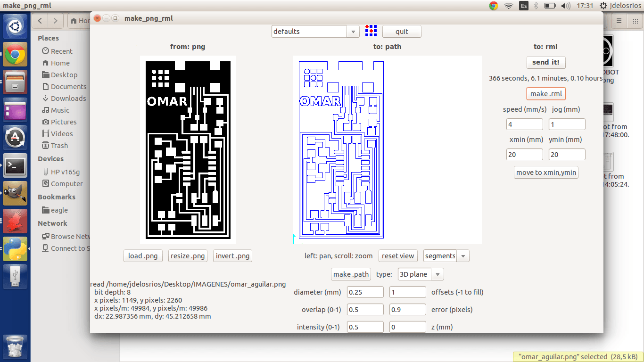Click send it! button
This screenshot has width=644, height=362.
pyautogui.click(x=546, y=62)
